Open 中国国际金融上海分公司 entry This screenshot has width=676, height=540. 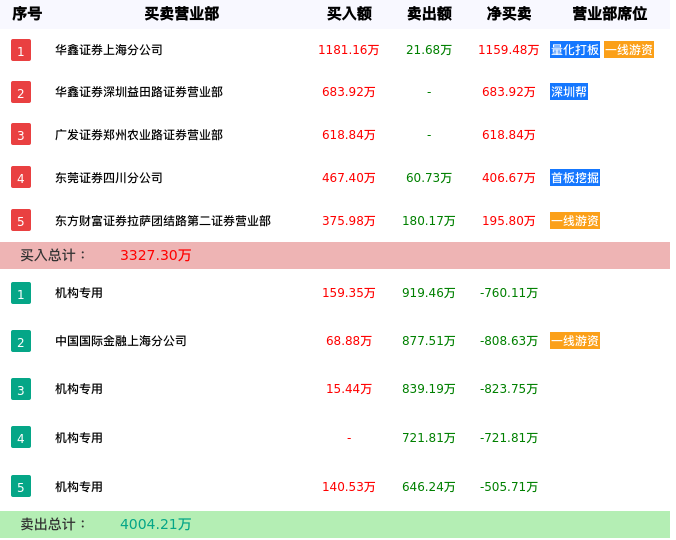[x=121, y=341]
